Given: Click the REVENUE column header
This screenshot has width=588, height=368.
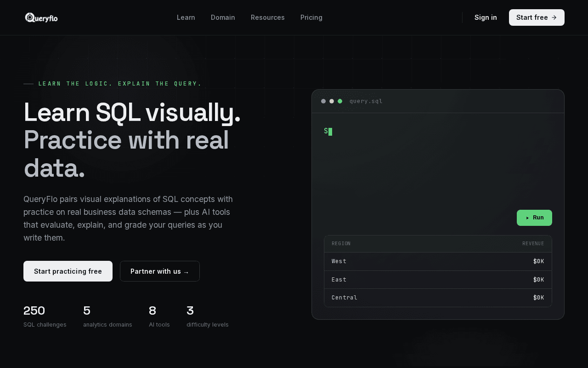Looking at the screenshot, I should click(533, 244).
